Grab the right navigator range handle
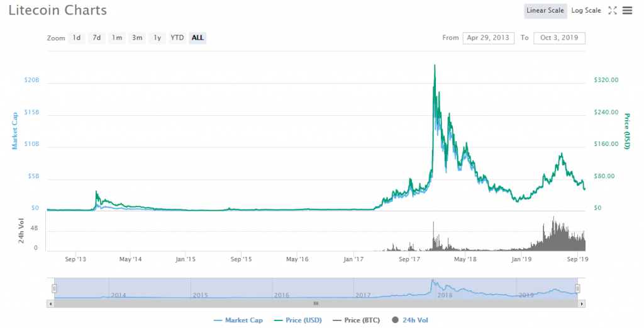Viewport: 644px width, 328px height. point(577,288)
